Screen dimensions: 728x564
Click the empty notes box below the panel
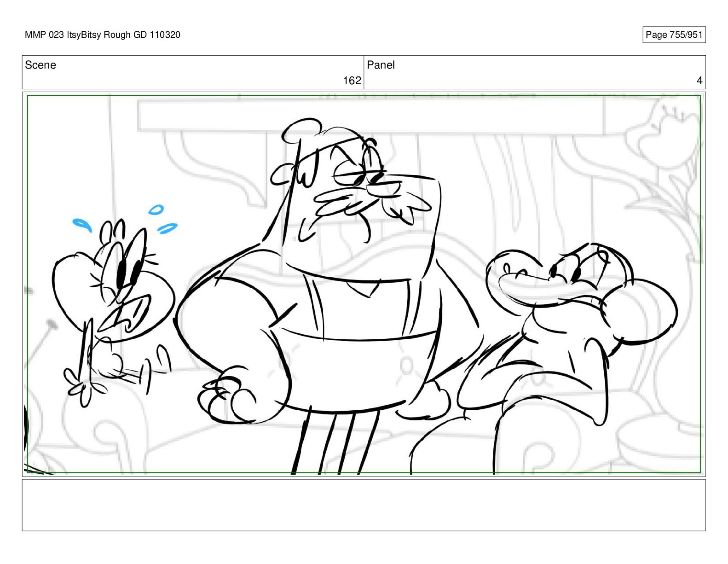(364, 505)
